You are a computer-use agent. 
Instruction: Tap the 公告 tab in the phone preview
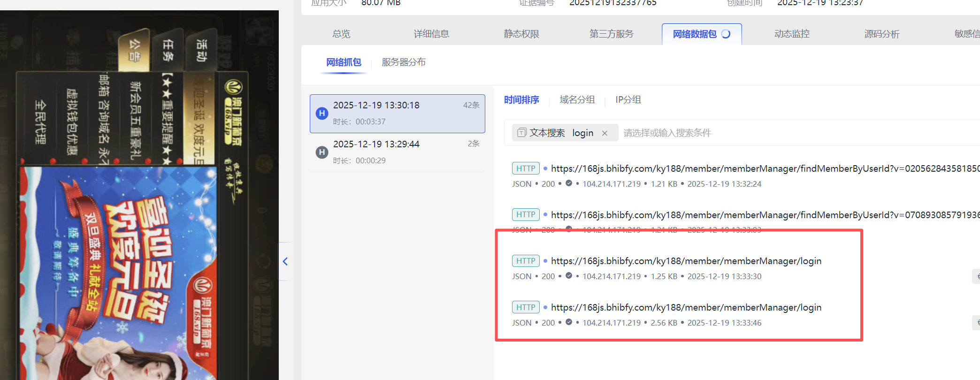click(x=134, y=51)
